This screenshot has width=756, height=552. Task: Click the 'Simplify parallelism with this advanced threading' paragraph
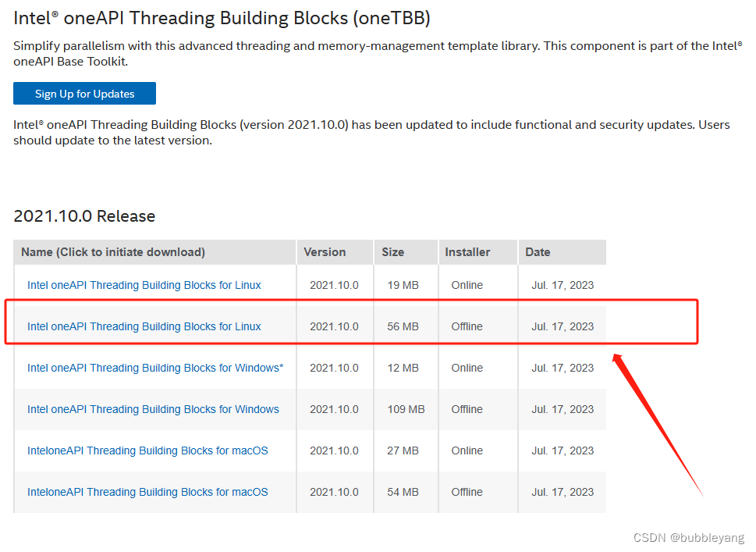[x=378, y=54]
